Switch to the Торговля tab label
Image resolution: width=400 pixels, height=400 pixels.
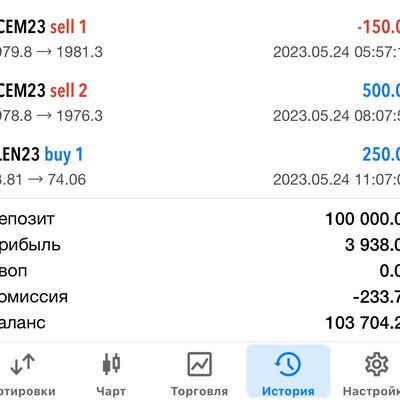[199, 391]
